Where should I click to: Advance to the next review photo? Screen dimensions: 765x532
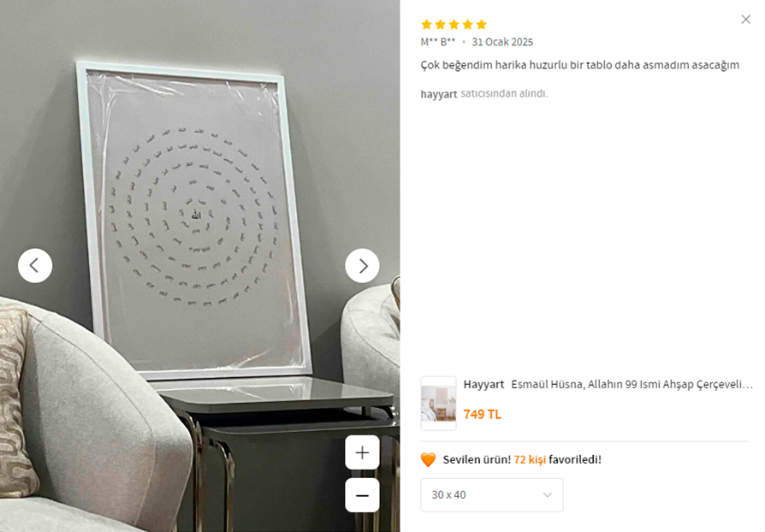point(362,266)
